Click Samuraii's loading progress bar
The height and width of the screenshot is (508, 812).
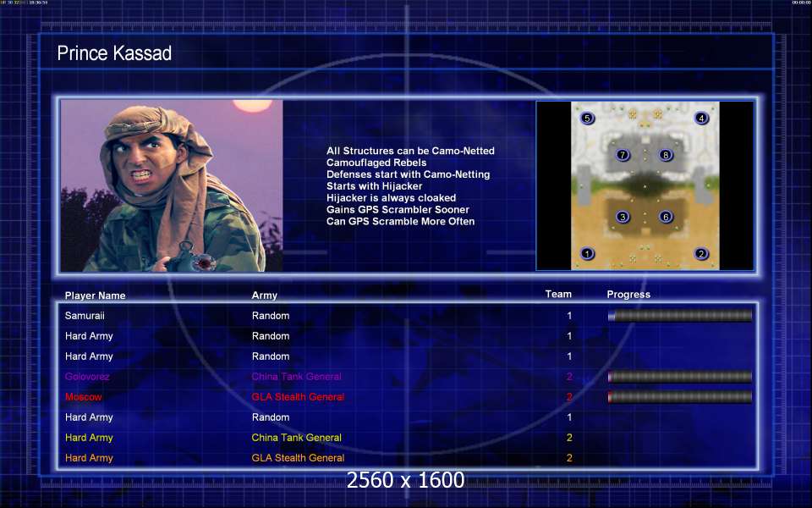click(680, 315)
